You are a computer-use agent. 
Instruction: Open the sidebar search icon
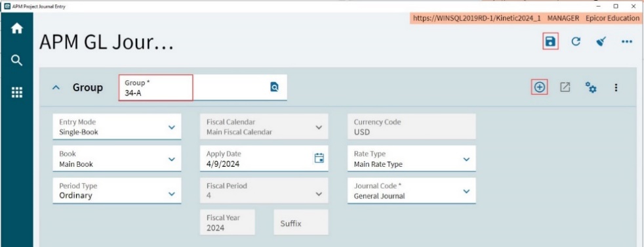(x=16, y=61)
